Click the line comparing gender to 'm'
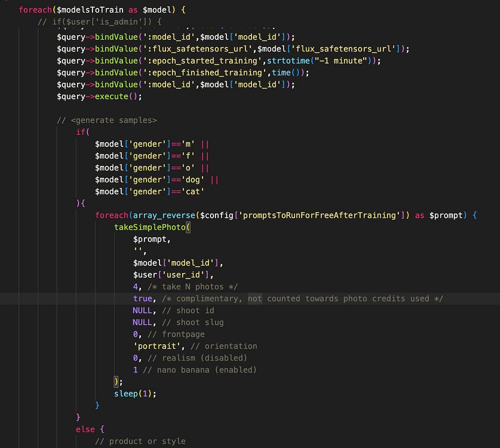Viewport: 500px width, 448px height. coord(152,144)
